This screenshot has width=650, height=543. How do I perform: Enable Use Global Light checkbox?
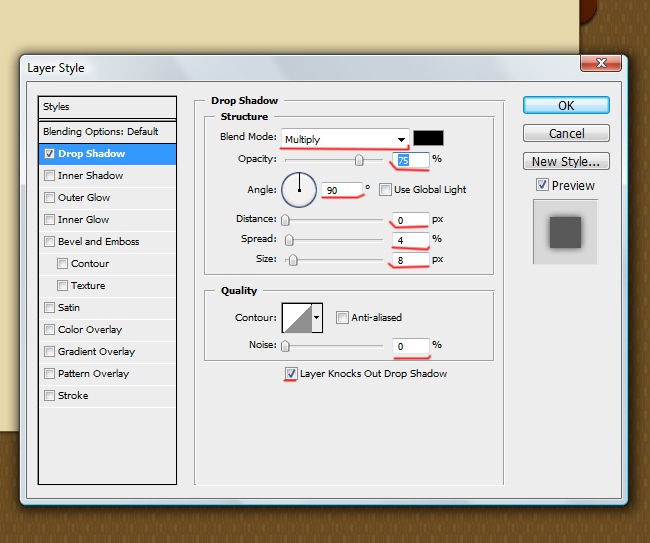coord(385,189)
